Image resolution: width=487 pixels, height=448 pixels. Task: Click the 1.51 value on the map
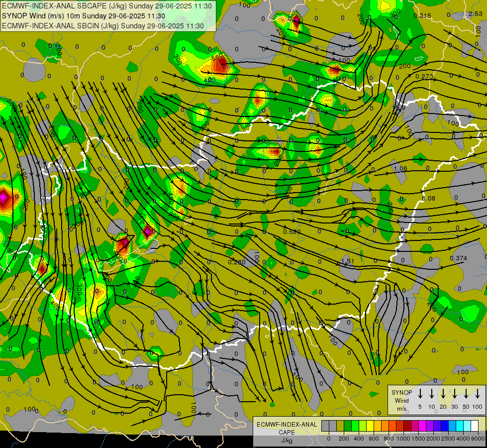pos(348,261)
